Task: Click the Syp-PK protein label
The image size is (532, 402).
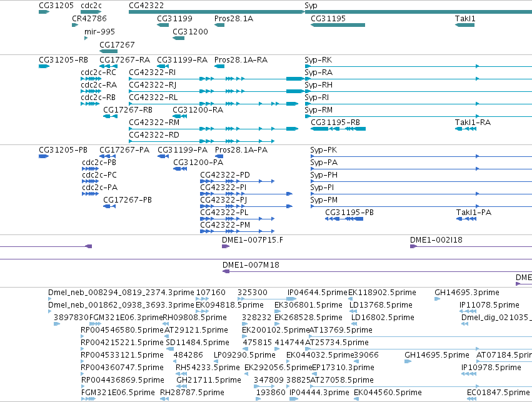Action: pos(324,151)
